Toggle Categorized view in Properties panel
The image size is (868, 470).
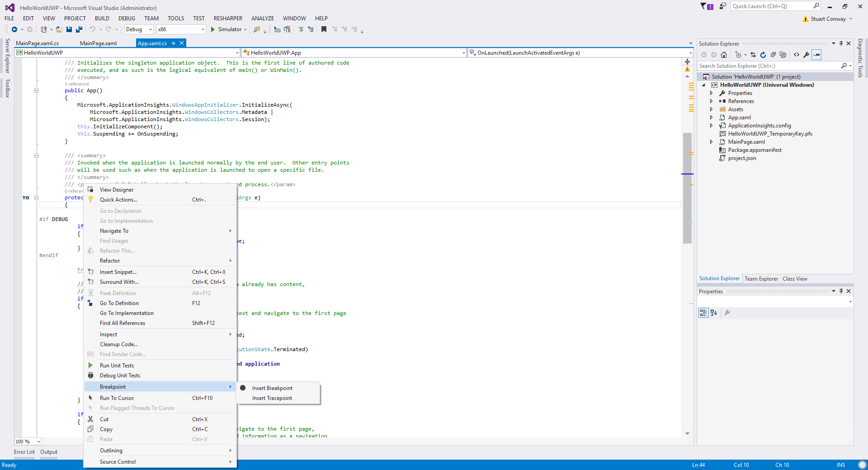(703, 312)
